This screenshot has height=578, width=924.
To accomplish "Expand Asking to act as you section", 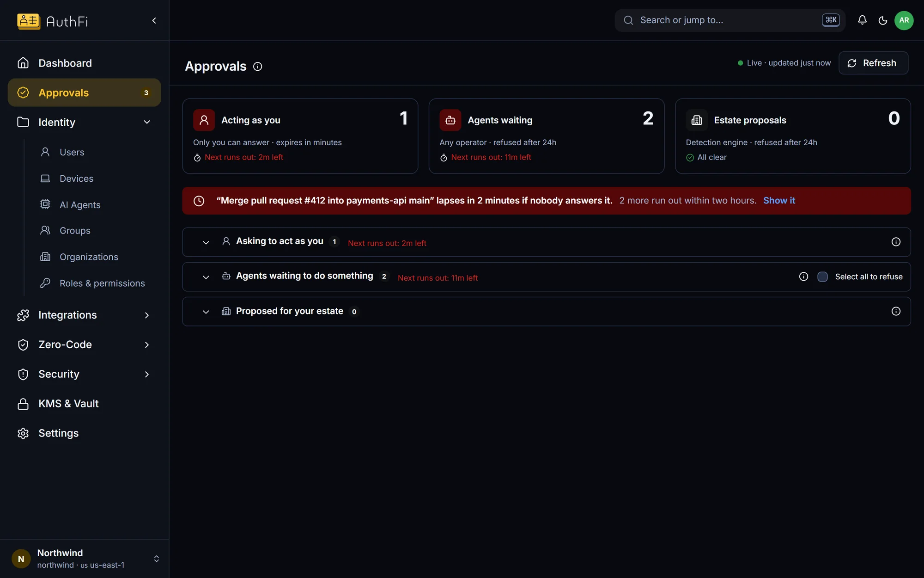I will click(206, 242).
